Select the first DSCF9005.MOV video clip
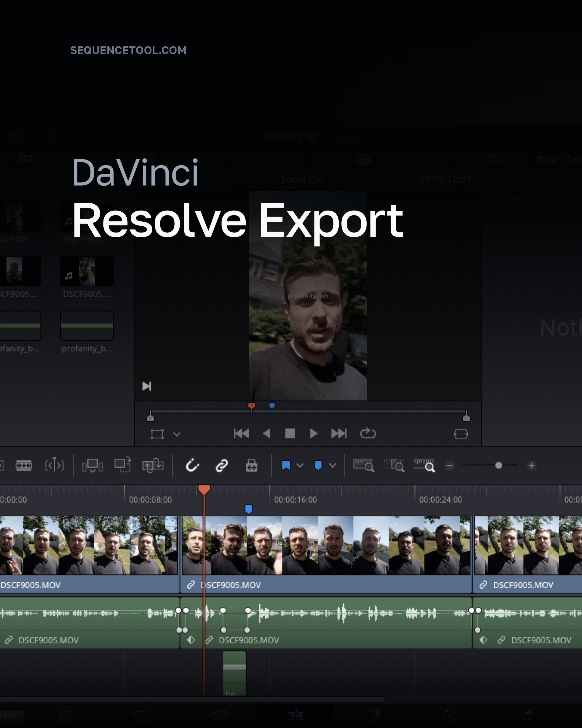This screenshot has width=582, height=728. [x=89, y=554]
